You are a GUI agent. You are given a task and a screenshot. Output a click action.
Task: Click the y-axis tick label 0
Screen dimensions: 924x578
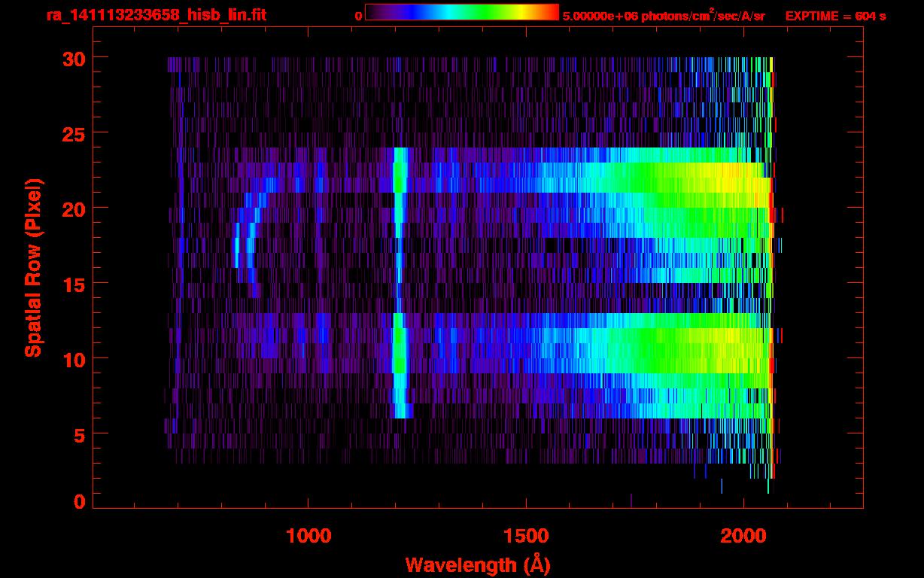[x=78, y=502]
